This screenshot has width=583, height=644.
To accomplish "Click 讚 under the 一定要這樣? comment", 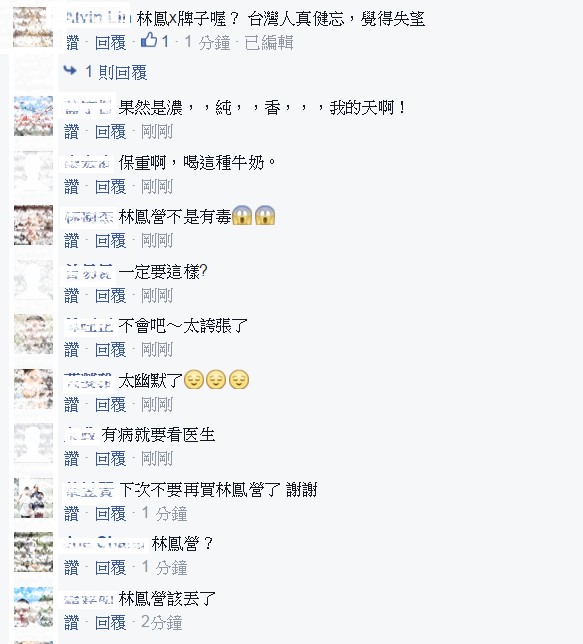I will coord(71,296).
